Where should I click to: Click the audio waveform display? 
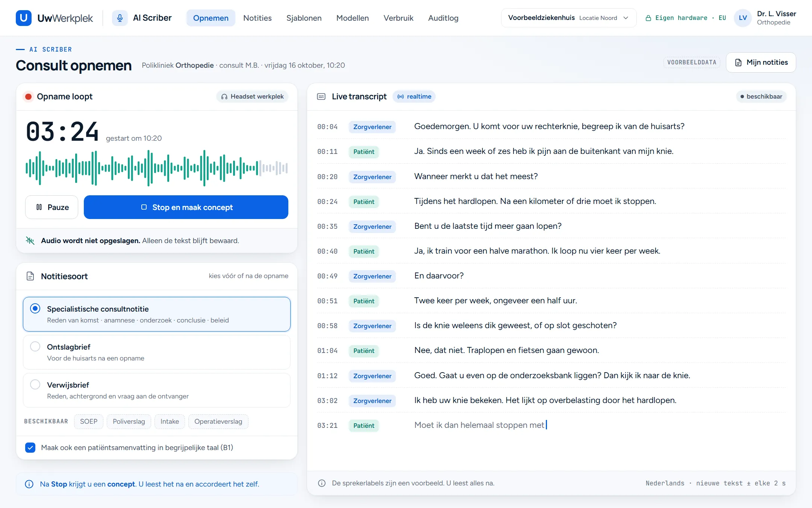pyautogui.click(x=157, y=168)
